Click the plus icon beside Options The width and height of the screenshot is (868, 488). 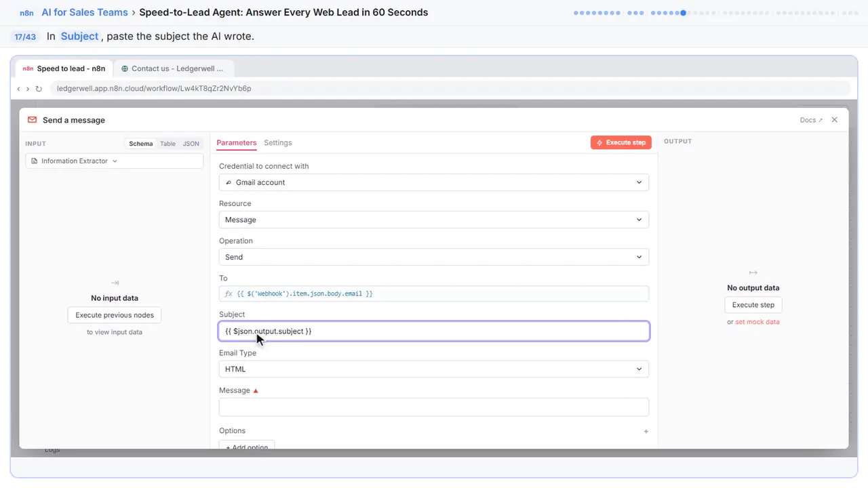(x=646, y=431)
